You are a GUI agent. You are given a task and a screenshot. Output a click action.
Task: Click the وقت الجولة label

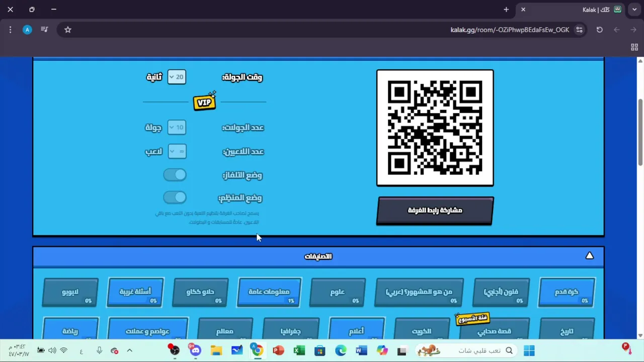coord(242,77)
